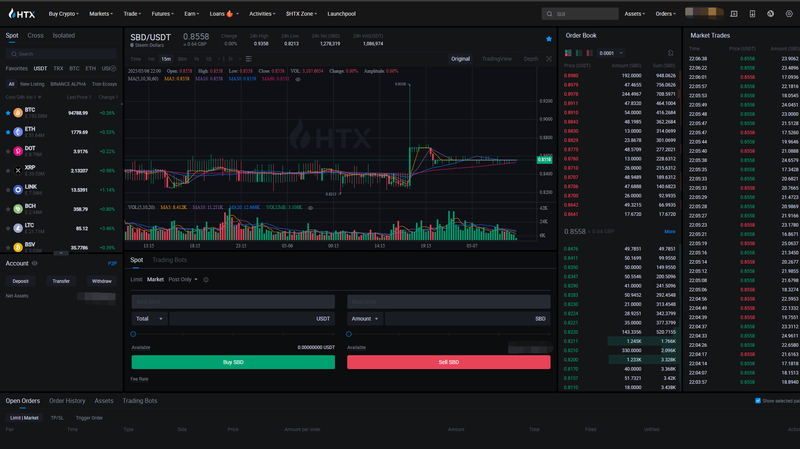800x449 pixels.
Task: Select the Trigger Order filter
Action: click(89, 418)
